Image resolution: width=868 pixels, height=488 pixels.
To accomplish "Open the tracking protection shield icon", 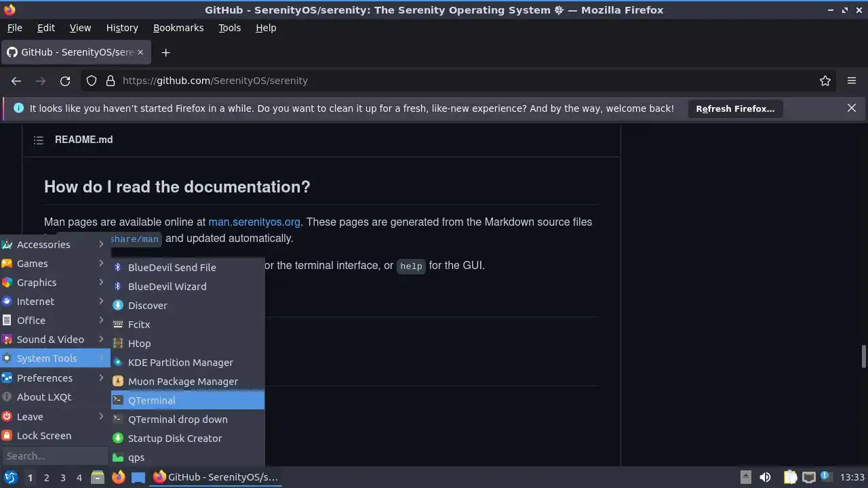I will 92,81.
